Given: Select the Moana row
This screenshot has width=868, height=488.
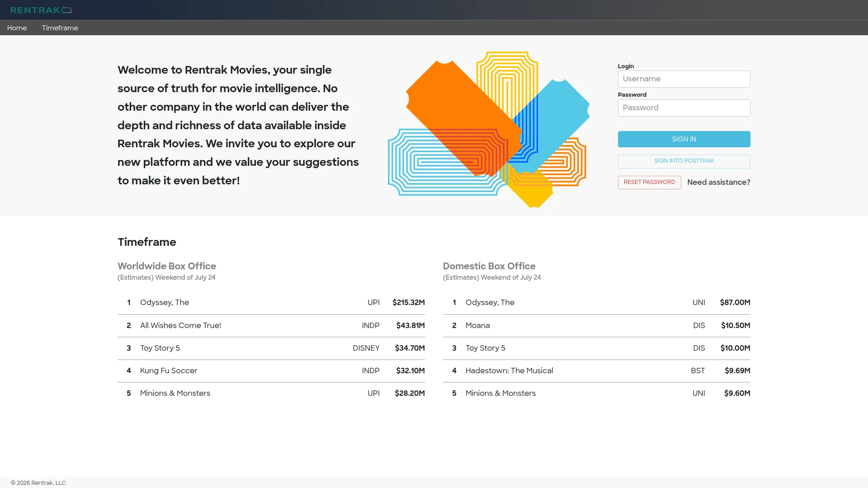Looking at the screenshot, I should [597, 326].
